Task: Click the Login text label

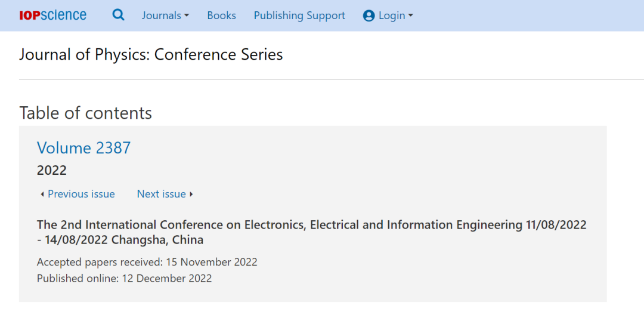Action: point(392,16)
